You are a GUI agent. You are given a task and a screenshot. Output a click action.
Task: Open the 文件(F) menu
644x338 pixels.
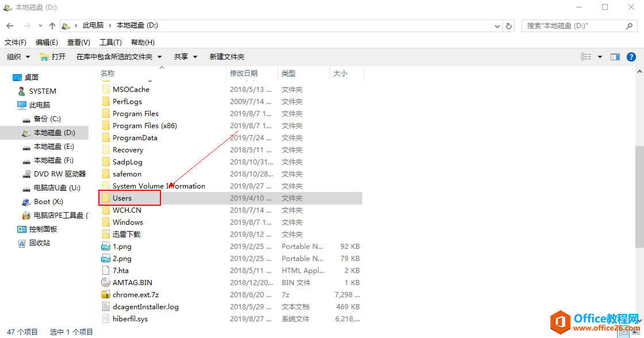tap(15, 43)
